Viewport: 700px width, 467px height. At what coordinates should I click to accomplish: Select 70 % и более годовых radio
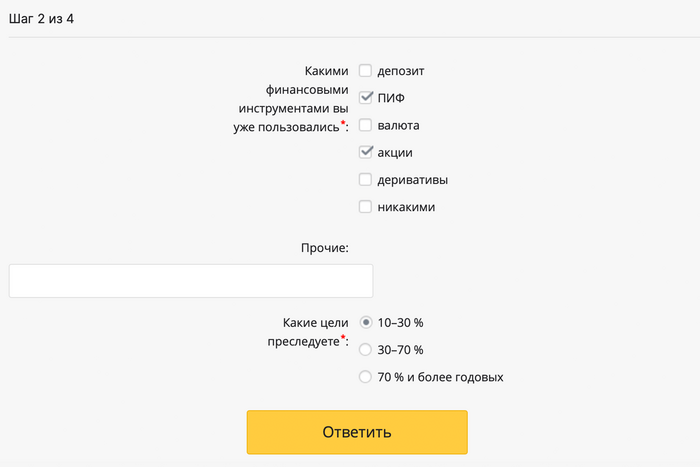click(x=366, y=377)
